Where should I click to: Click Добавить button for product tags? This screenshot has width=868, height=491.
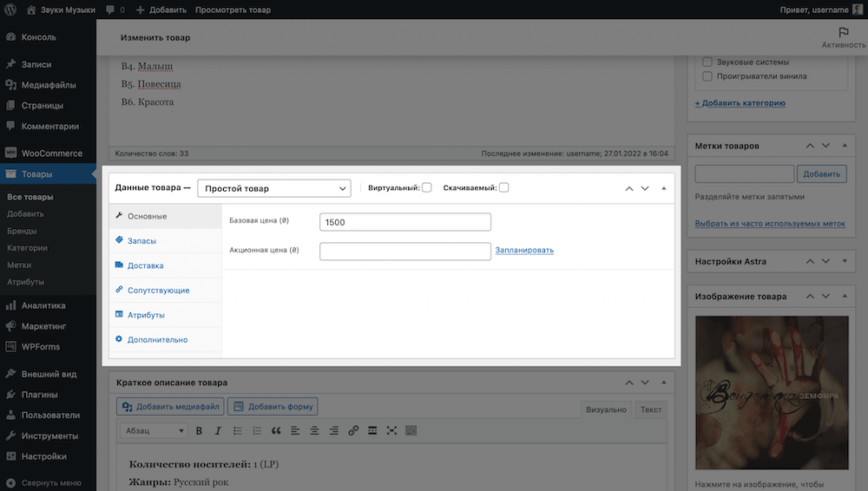point(821,173)
